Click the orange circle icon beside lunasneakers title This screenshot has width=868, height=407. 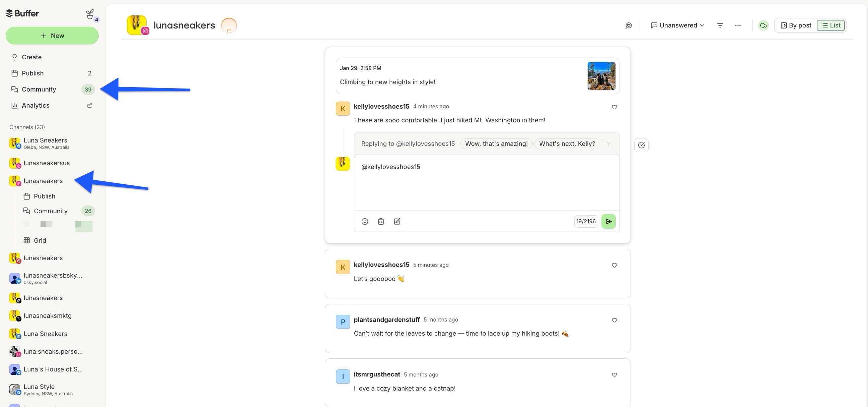pyautogui.click(x=229, y=25)
